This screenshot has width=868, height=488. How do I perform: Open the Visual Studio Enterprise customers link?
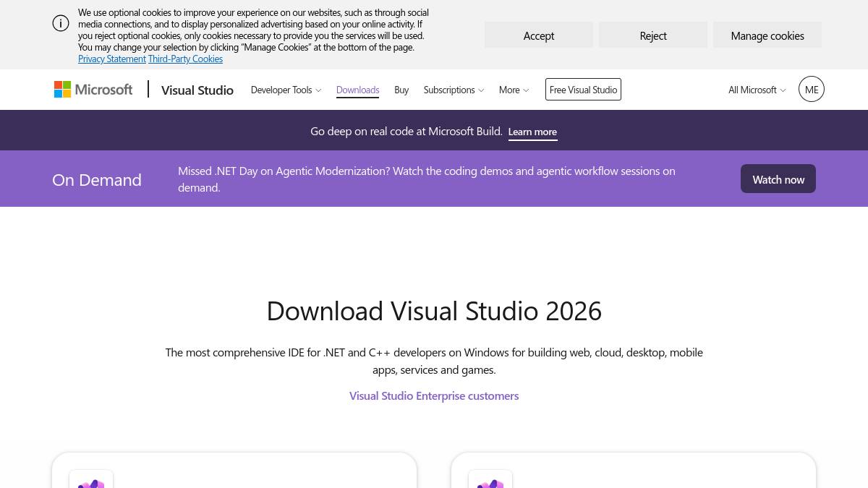point(434,395)
